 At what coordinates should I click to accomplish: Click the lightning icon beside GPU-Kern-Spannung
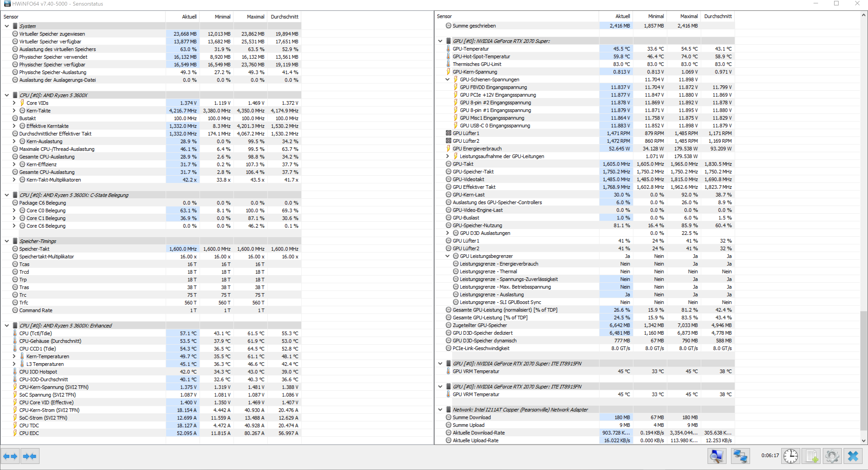click(448, 72)
